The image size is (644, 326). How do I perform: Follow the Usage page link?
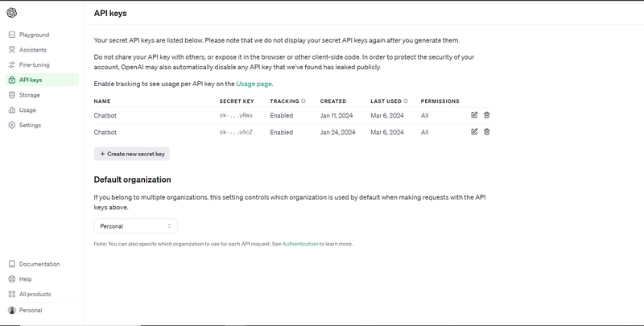254,84
